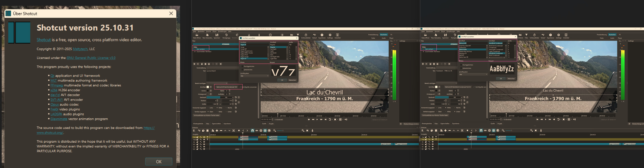
Task: Click OK in the Über Shotcut dialog
Action: coord(158,161)
